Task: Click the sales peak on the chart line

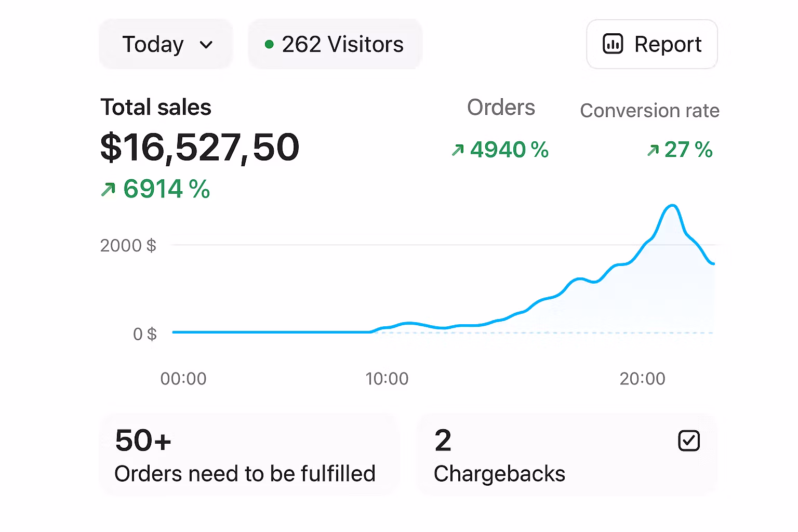Action: (x=673, y=206)
